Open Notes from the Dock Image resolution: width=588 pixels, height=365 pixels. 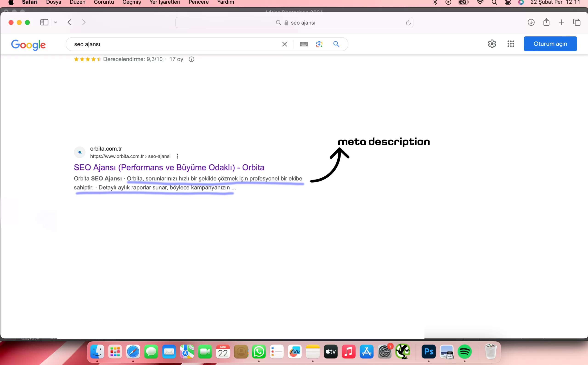(313, 352)
